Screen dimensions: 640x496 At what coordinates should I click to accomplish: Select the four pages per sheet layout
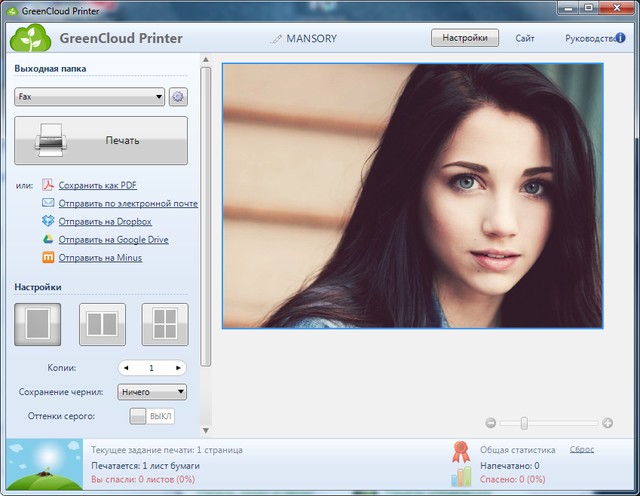[165, 324]
